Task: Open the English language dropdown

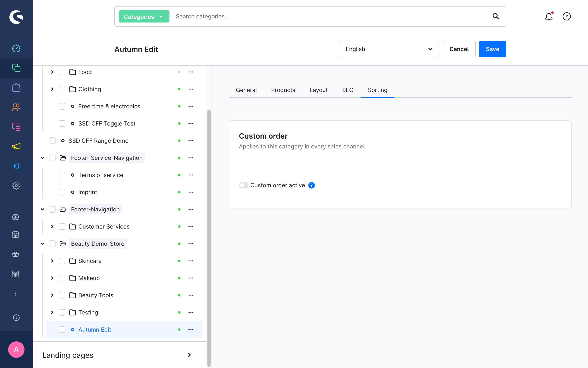Action: pyautogui.click(x=389, y=49)
